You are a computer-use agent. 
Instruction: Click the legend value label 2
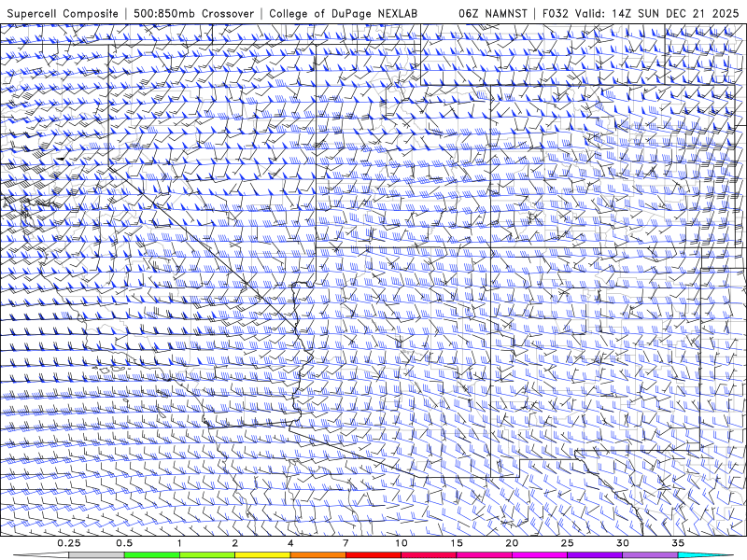pyautogui.click(x=235, y=543)
